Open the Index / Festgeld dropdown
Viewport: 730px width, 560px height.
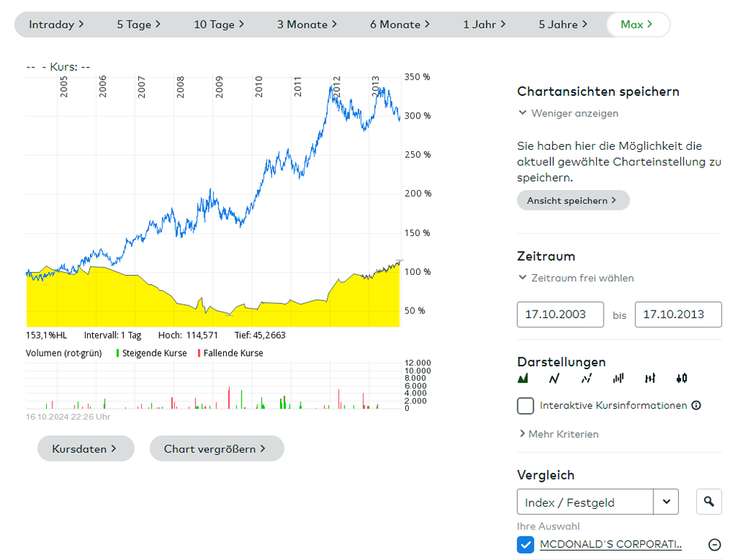(x=666, y=502)
